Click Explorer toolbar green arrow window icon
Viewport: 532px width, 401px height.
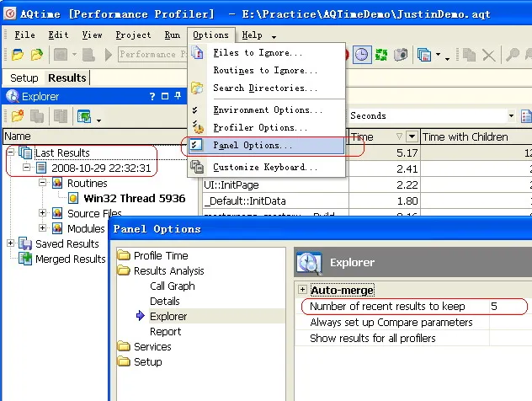[x=84, y=116]
